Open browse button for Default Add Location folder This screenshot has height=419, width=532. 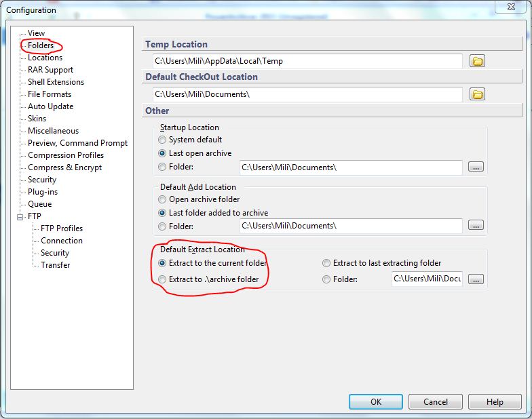[x=476, y=225]
